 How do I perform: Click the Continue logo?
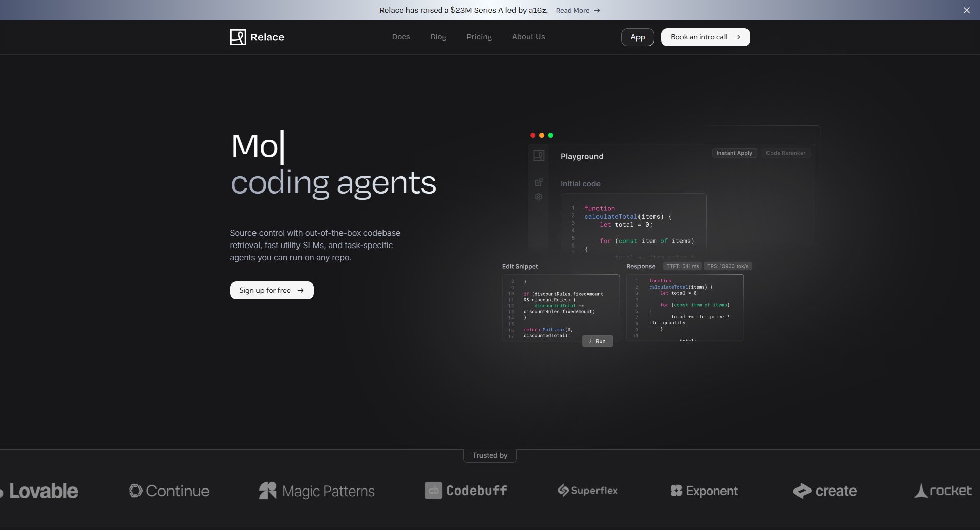(168, 491)
